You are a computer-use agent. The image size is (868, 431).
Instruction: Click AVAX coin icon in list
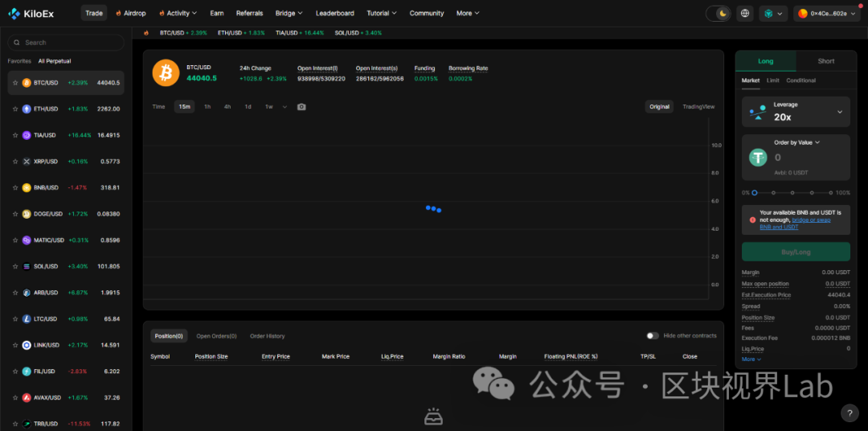27,397
